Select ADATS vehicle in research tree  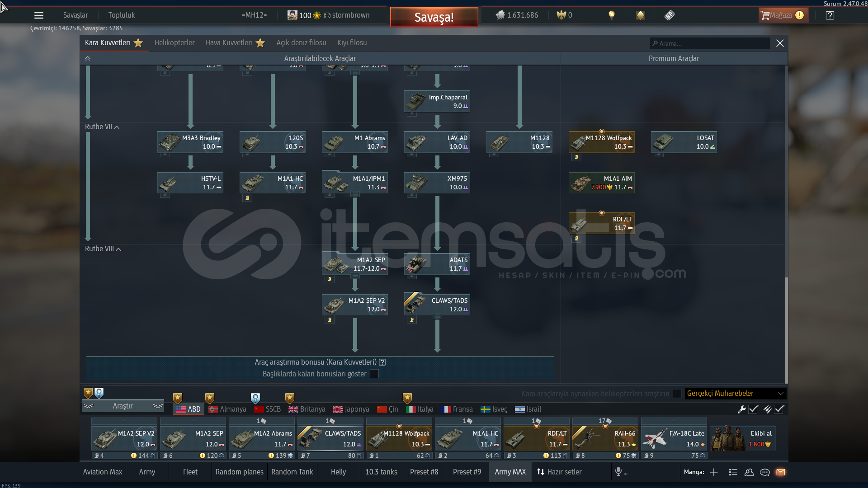[437, 264]
